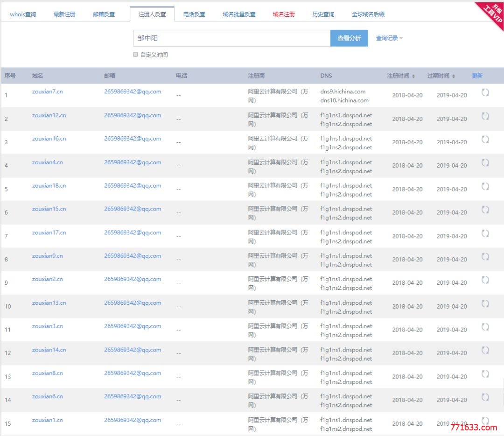Open domain link zouxian7.cn

pos(47,91)
